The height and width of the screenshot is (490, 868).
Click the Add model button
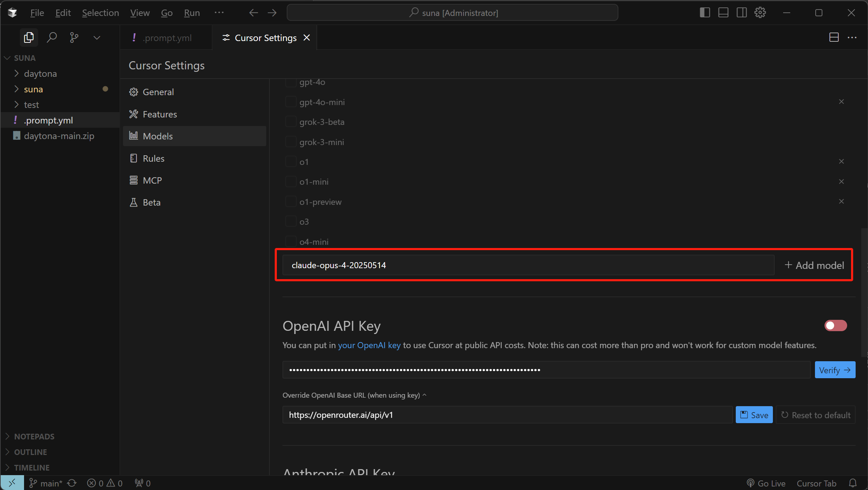point(814,265)
